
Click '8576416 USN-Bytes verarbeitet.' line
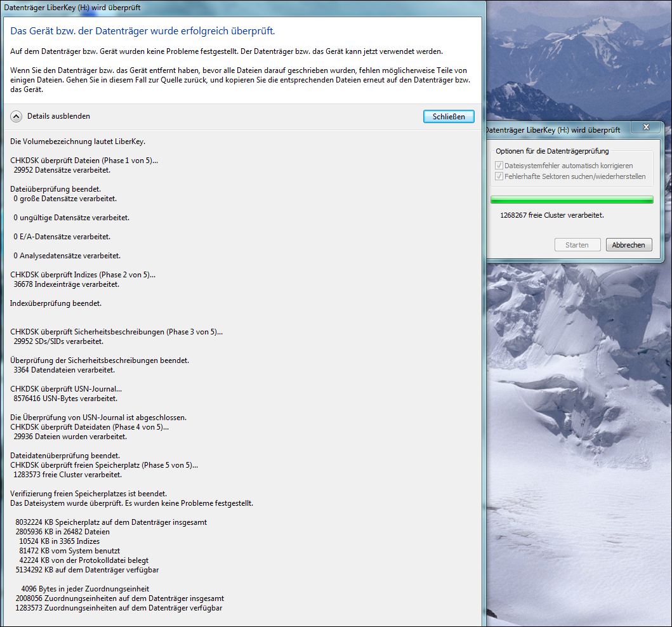(x=65, y=398)
